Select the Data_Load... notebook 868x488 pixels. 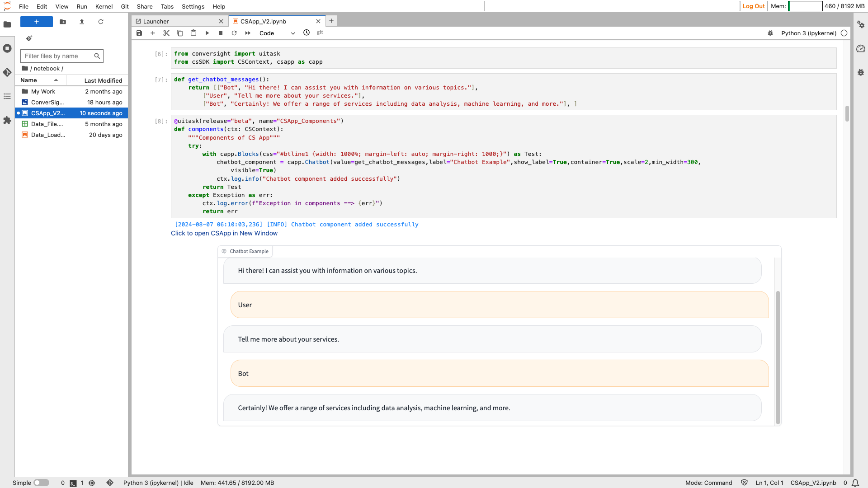pos(71,135)
